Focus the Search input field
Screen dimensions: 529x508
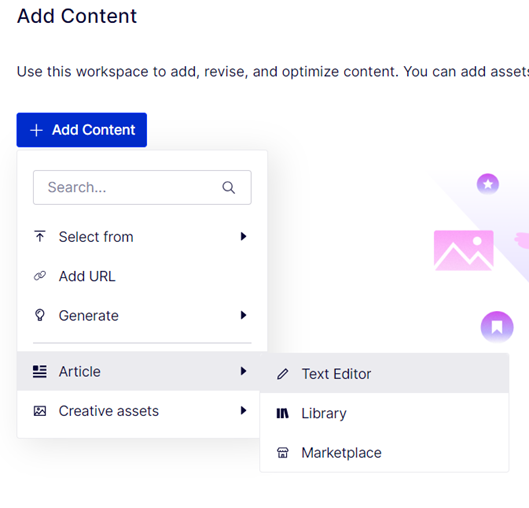point(142,187)
